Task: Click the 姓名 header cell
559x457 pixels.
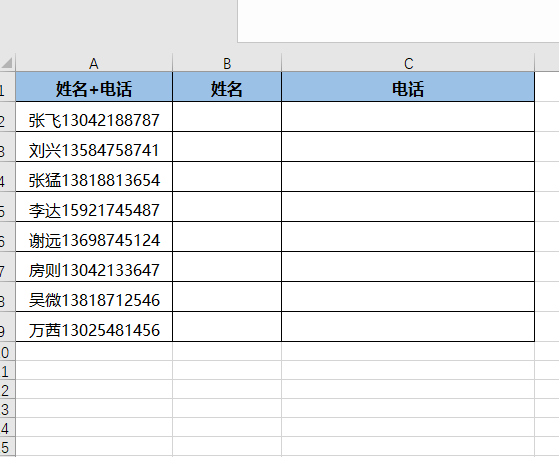Action: coord(227,87)
